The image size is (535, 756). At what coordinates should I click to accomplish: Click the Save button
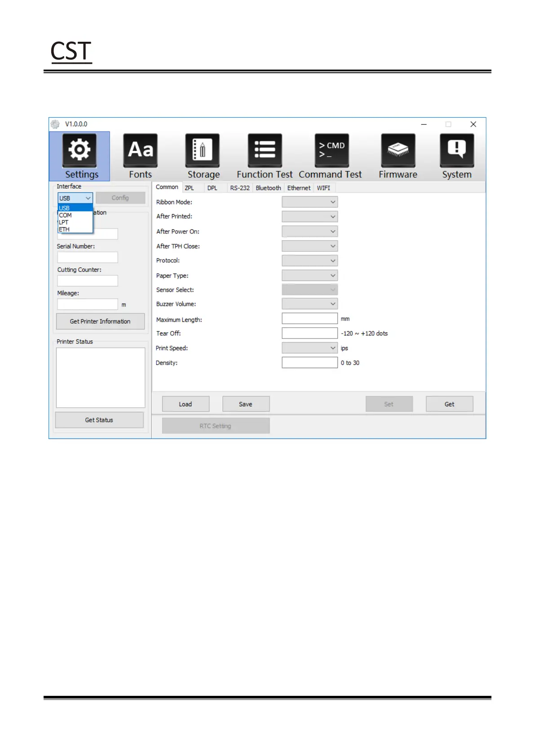click(x=246, y=404)
